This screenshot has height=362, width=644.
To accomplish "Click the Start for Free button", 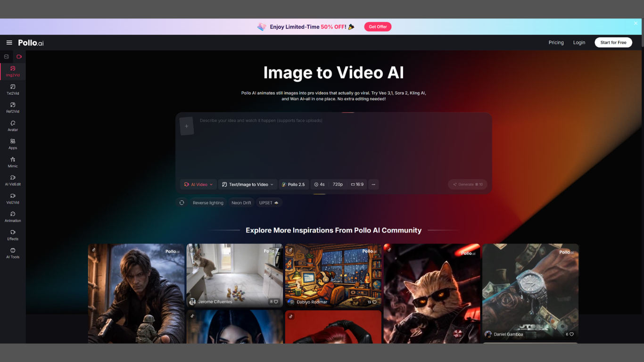I will coord(613,42).
